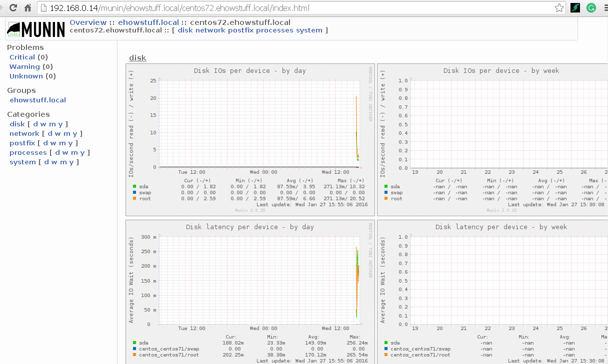Click the dark extension icon beside the address bar
Image resolution: width=608 pixels, height=364 pixels.
576,7
